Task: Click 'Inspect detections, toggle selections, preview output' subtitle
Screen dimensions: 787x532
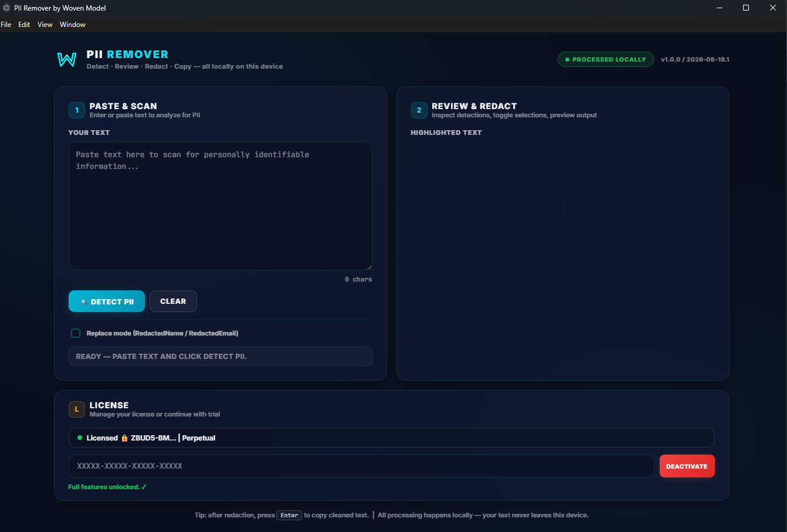Action: coord(514,115)
